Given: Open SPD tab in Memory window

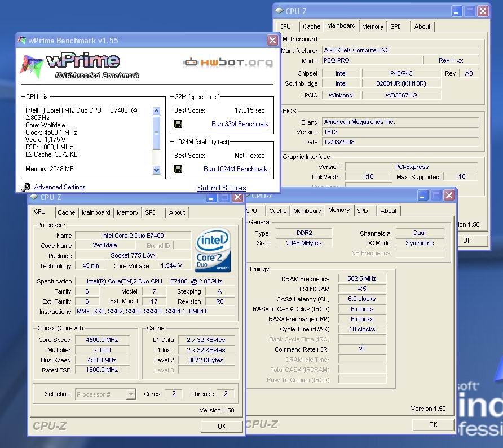Looking at the screenshot, I should pos(362,211).
